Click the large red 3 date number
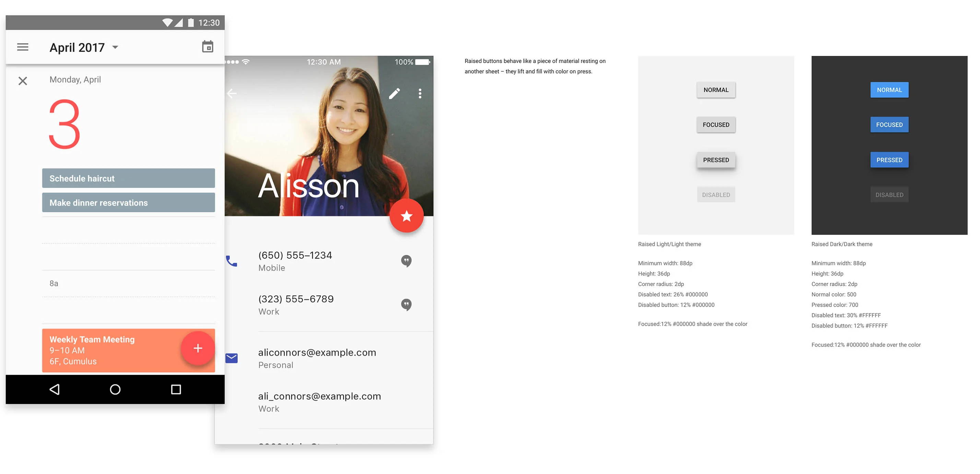 tap(64, 124)
